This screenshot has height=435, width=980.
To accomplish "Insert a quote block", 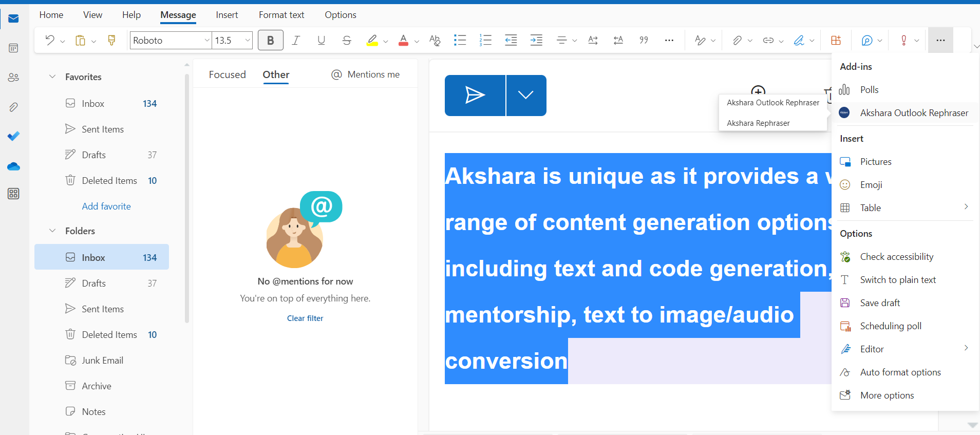I will 644,40.
